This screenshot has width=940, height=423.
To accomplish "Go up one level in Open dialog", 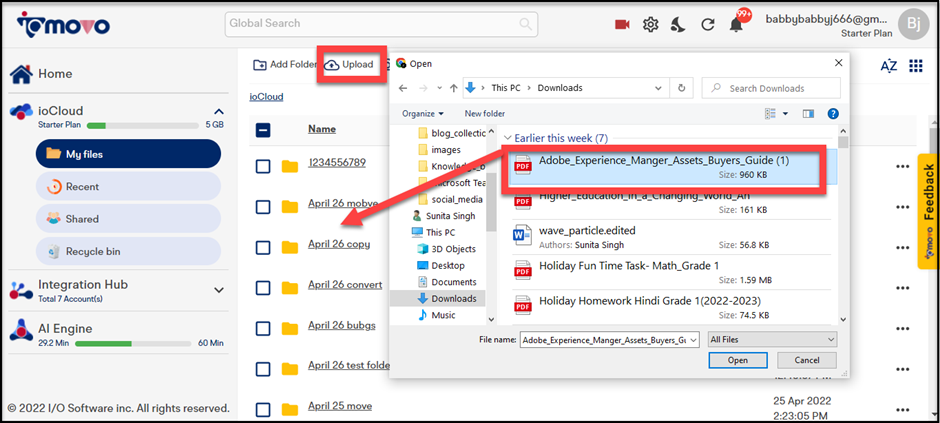I will 454,87.
